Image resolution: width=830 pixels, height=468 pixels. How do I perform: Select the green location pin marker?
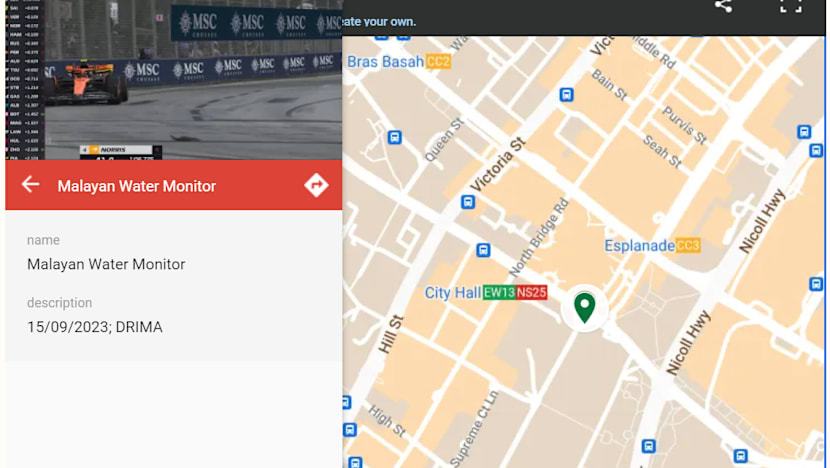585,307
